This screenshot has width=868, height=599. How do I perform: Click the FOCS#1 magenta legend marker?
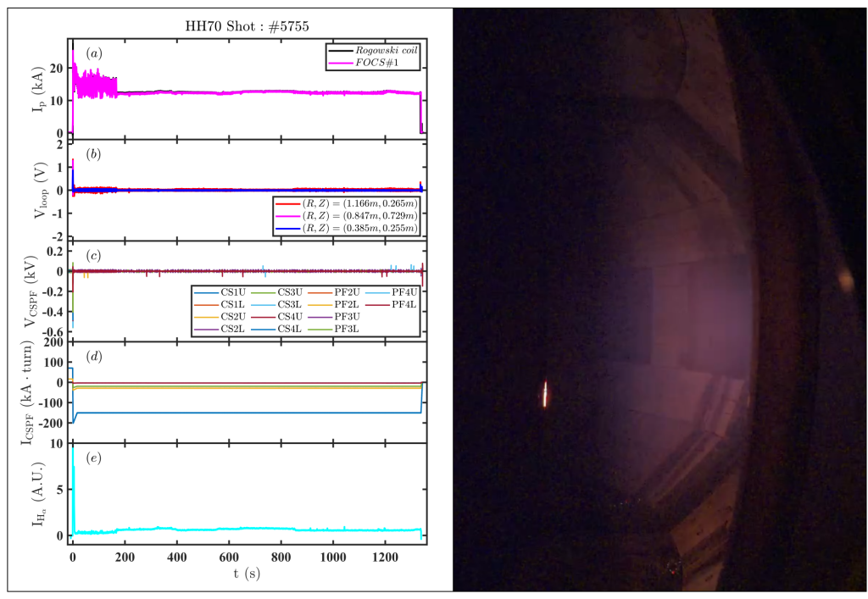click(342, 63)
